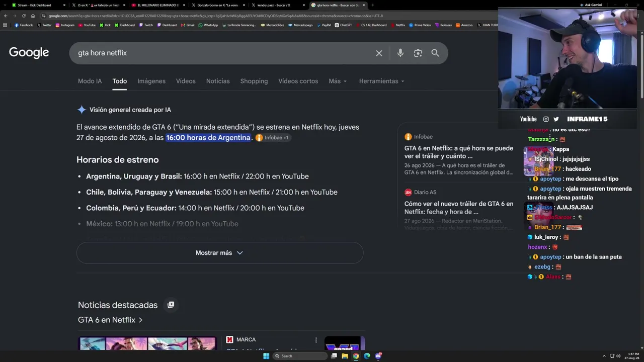Screen dimensions: 644x362
Task: Click the Google logo
Action: (x=29, y=53)
